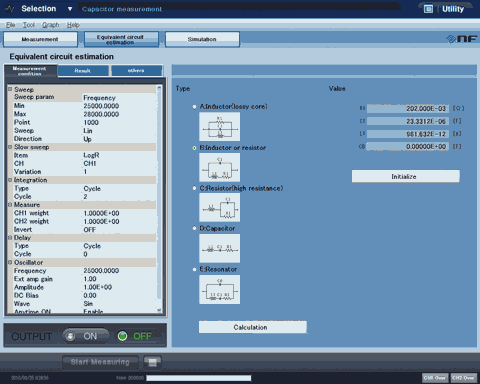Click the Selection waveform icon

pyautogui.click(x=10, y=9)
